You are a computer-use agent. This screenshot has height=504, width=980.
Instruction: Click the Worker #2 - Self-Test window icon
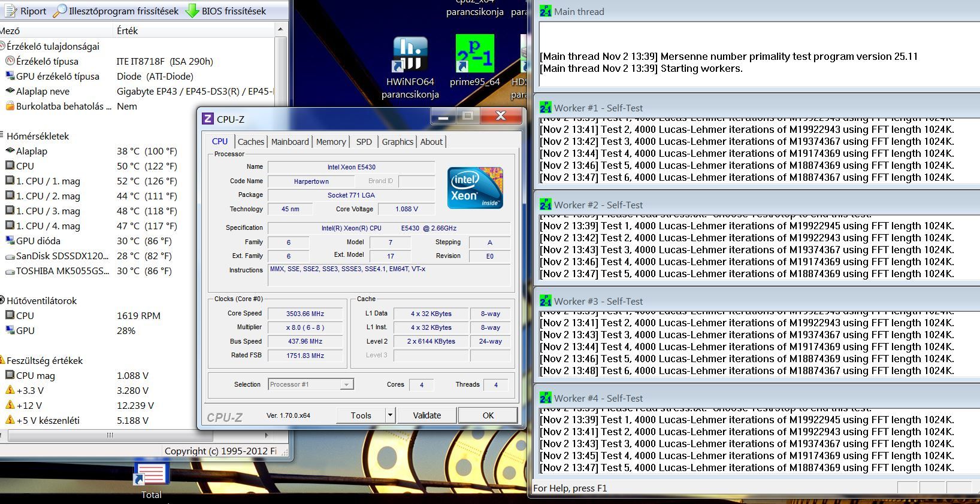(x=546, y=205)
